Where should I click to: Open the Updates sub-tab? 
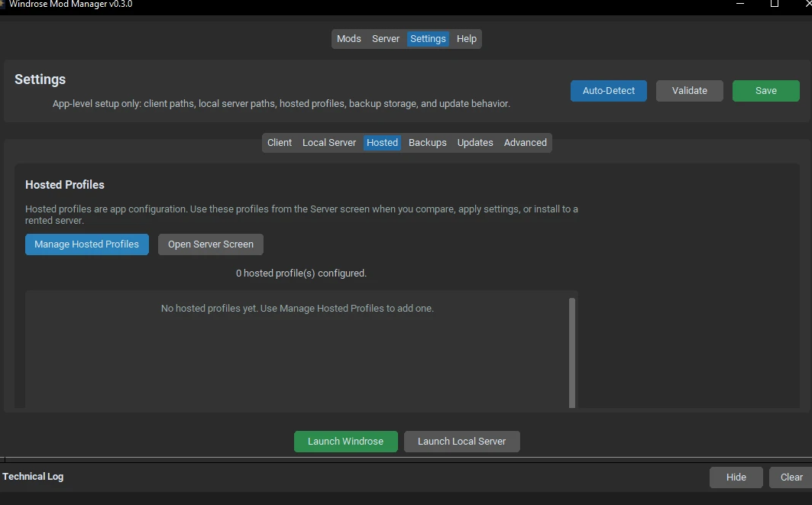pyautogui.click(x=475, y=143)
